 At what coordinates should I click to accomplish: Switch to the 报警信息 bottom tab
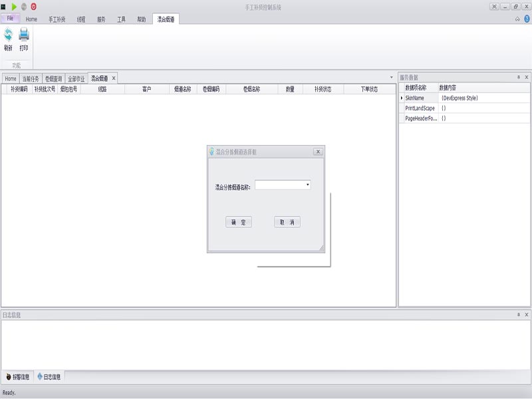coord(17,377)
